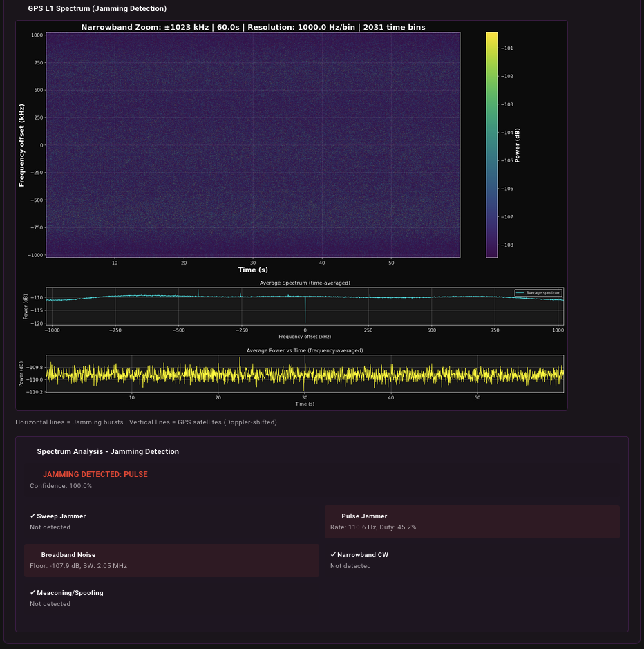Click the spectrogram waterfall heatmap
The width and height of the screenshot is (644, 649).
click(x=253, y=144)
